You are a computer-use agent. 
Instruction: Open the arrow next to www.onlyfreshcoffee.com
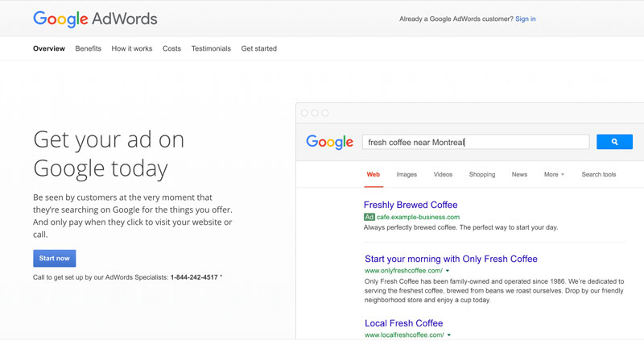pyautogui.click(x=448, y=271)
